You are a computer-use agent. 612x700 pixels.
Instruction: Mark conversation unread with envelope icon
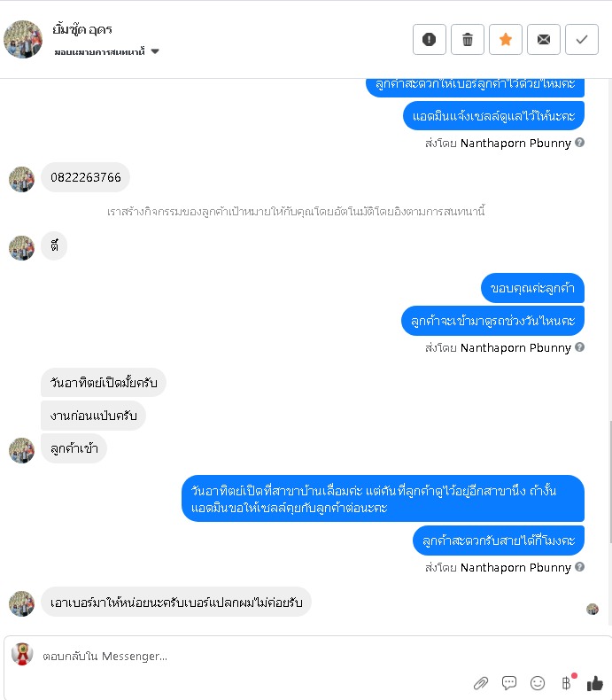pyautogui.click(x=543, y=39)
